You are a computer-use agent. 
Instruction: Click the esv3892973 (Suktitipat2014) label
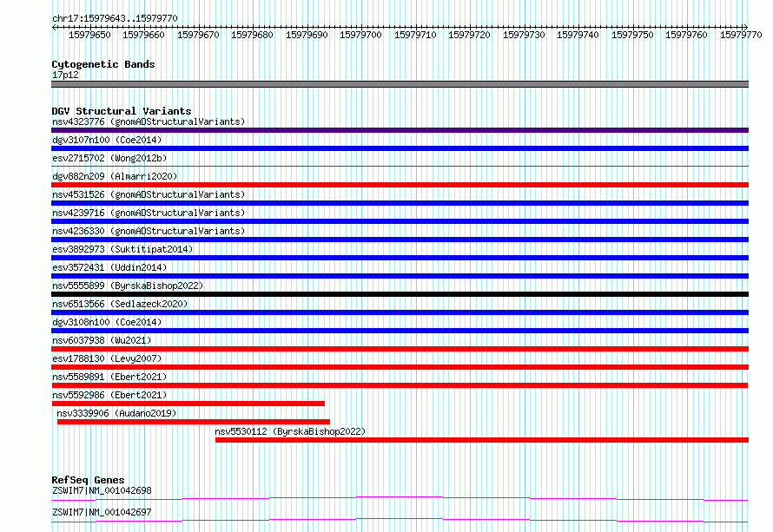pyautogui.click(x=122, y=249)
